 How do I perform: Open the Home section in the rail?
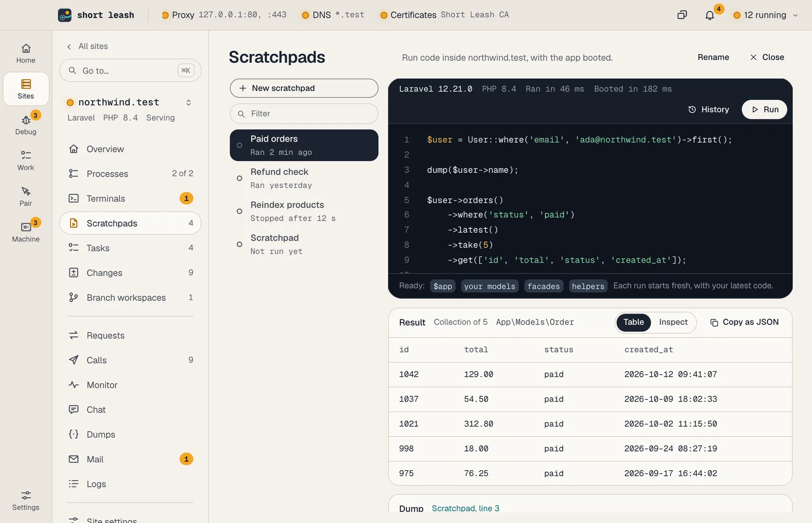pos(26,53)
